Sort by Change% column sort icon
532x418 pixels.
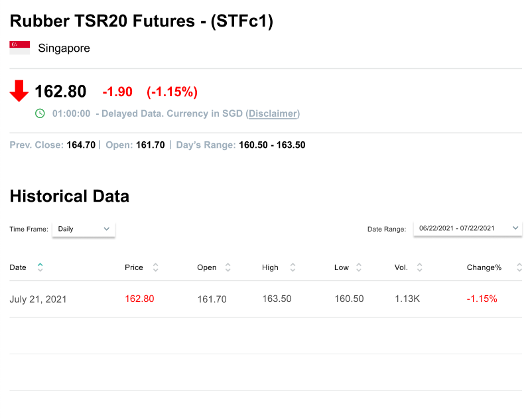[519, 267]
